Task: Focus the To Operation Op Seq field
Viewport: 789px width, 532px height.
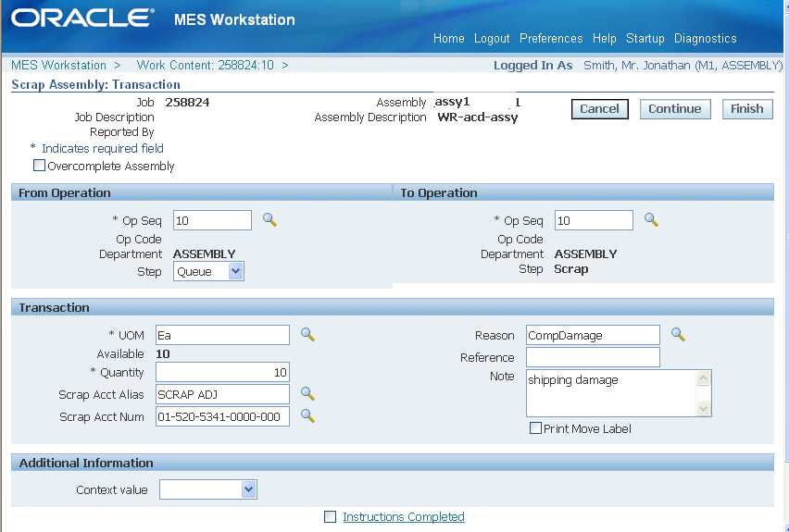Action: click(x=594, y=220)
